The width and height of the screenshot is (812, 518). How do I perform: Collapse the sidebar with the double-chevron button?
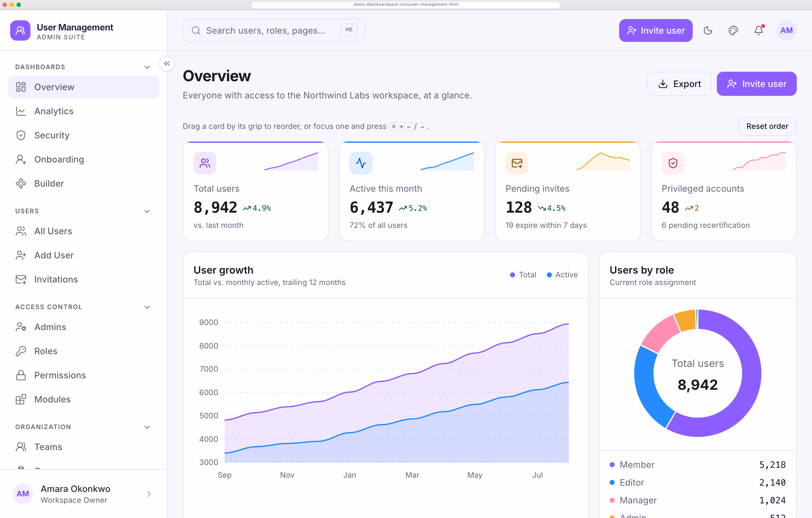(167, 63)
